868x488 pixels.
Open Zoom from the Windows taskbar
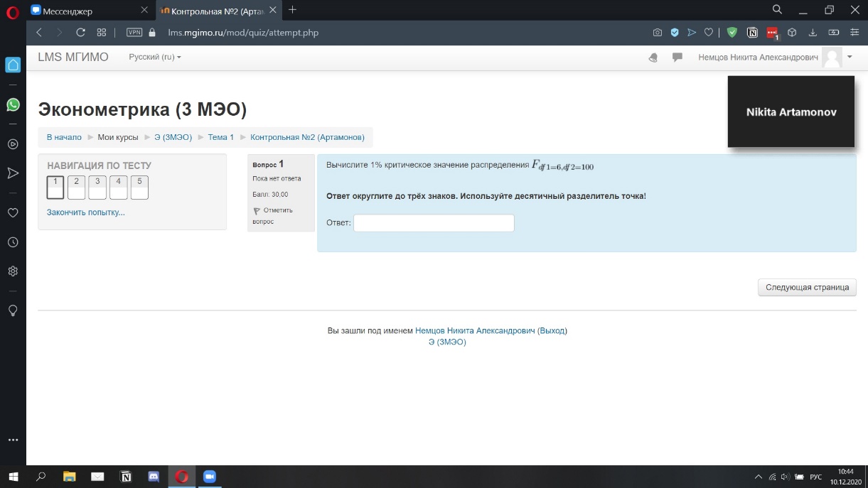pos(209,477)
